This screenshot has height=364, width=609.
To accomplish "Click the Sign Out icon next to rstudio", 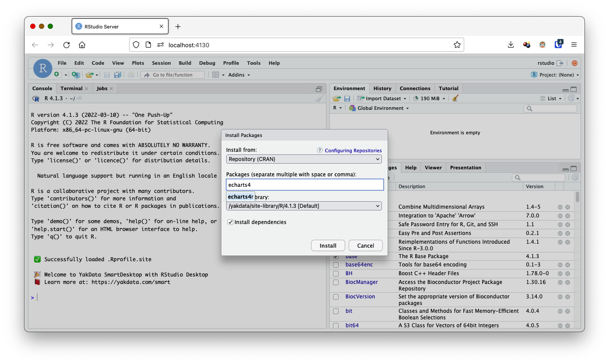I will [x=560, y=63].
